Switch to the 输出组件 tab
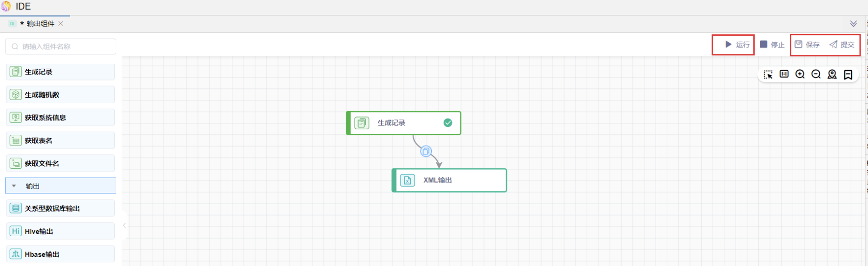Image resolution: width=868 pixels, height=266 pixels. [x=40, y=24]
